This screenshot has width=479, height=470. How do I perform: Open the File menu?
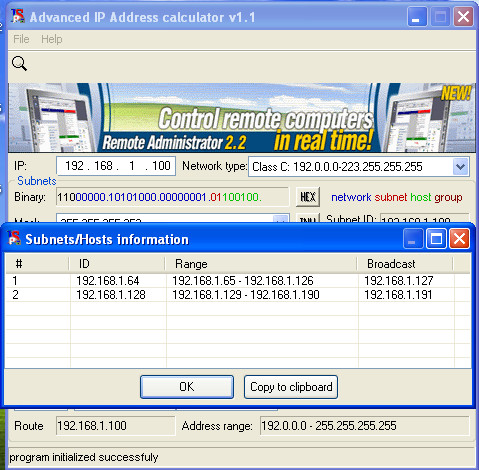click(x=21, y=39)
